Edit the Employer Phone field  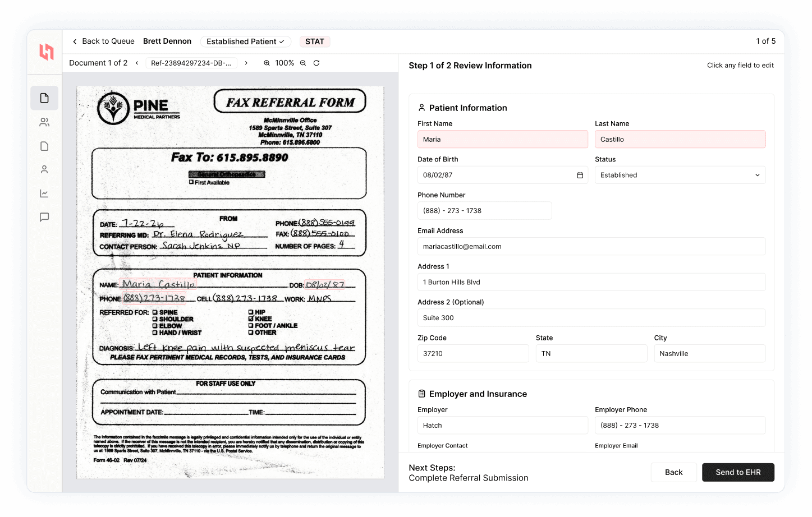[x=680, y=426]
